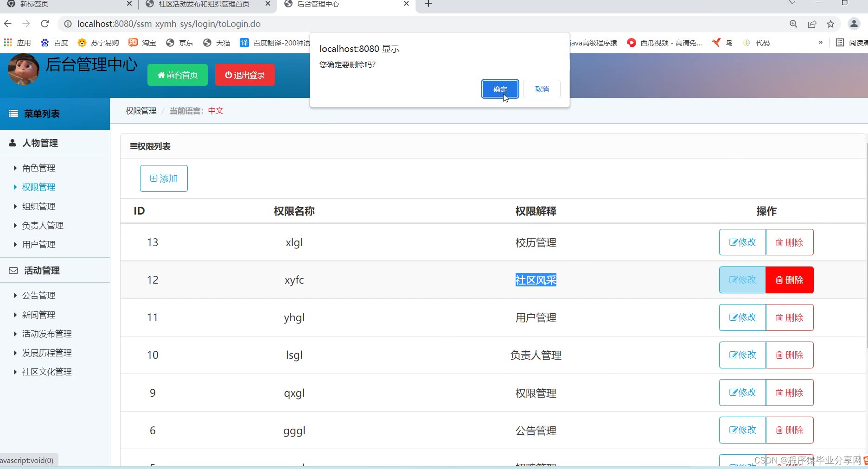The image size is (868, 469).
Task: Open the 代码 bookmark folder
Action: click(x=756, y=43)
